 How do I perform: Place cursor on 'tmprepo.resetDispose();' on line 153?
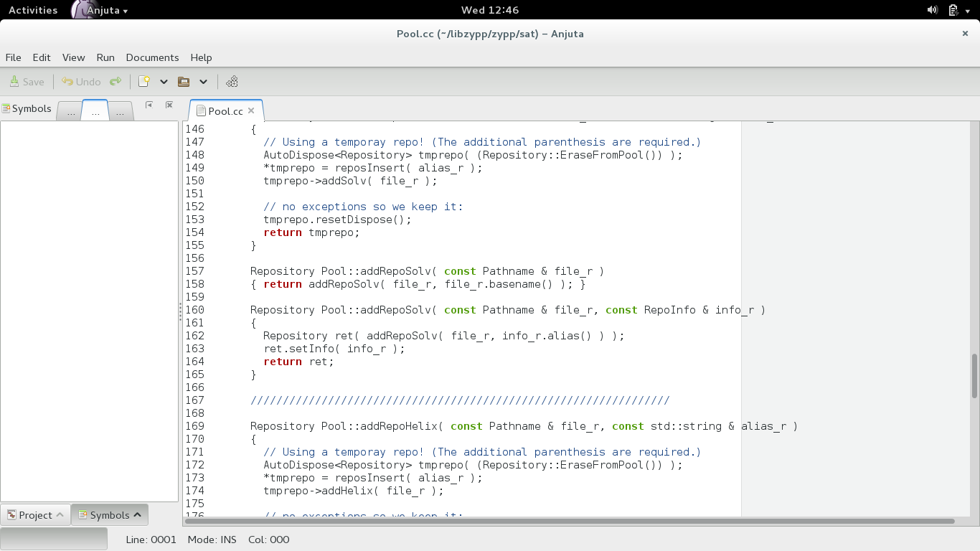337,220
